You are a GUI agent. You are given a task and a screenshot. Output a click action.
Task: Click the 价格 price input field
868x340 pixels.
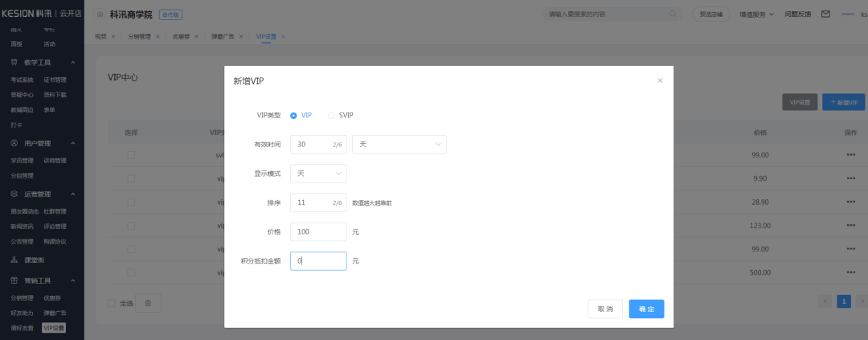(318, 231)
